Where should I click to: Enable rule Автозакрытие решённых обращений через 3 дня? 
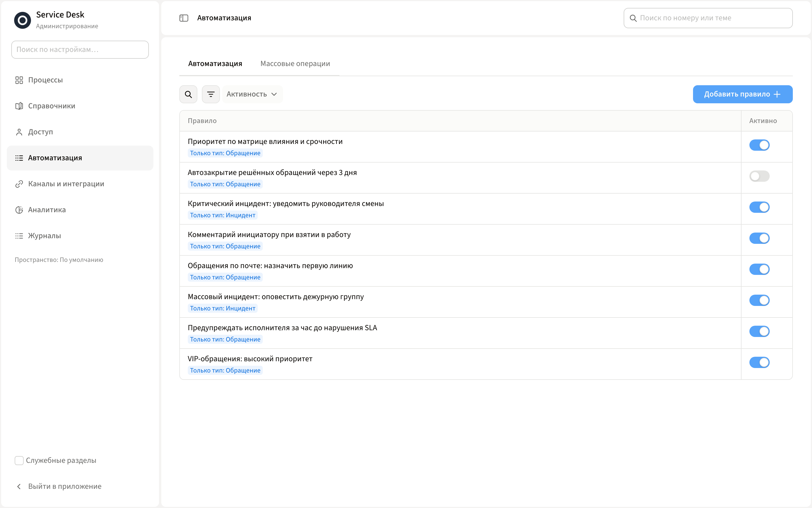759,176
